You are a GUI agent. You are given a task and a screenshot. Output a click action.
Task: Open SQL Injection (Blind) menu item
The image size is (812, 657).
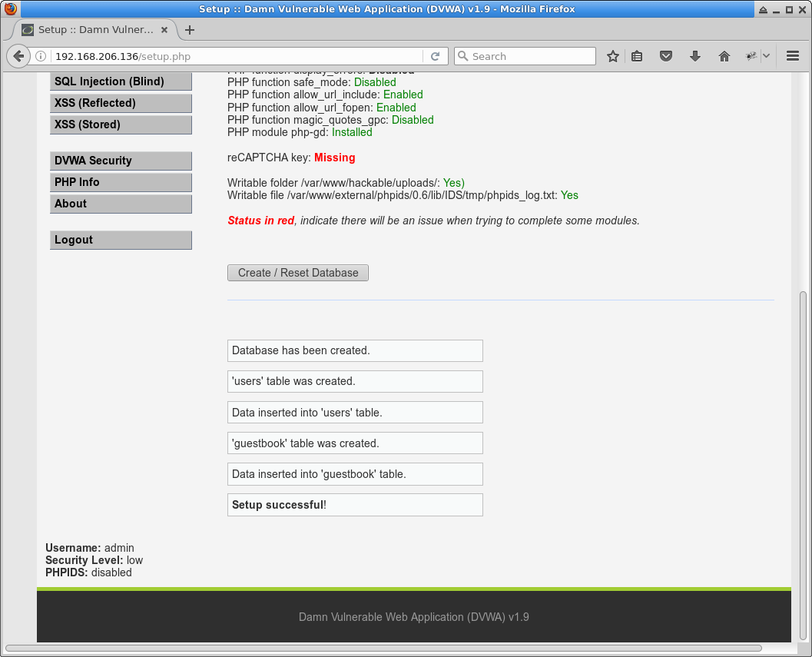coord(121,81)
